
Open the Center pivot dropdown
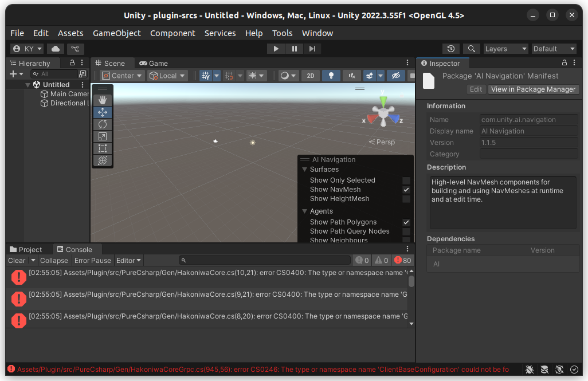pyautogui.click(x=122, y=76)
